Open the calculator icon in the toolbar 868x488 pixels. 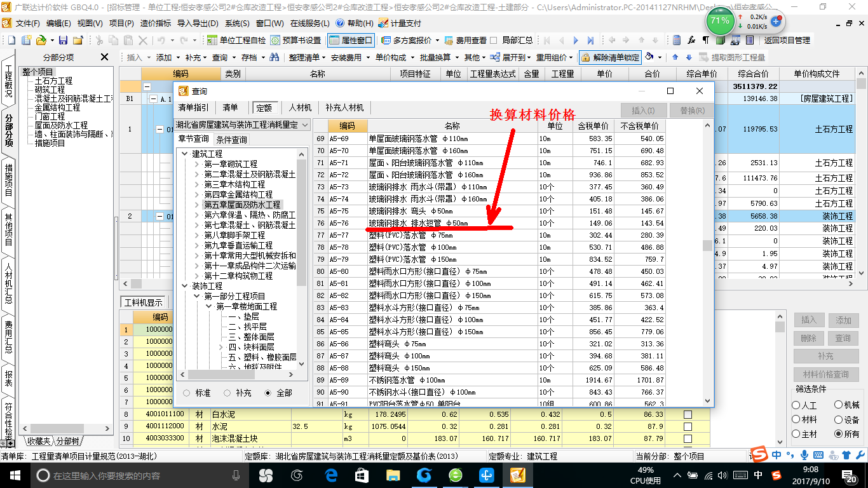(677, 40)
